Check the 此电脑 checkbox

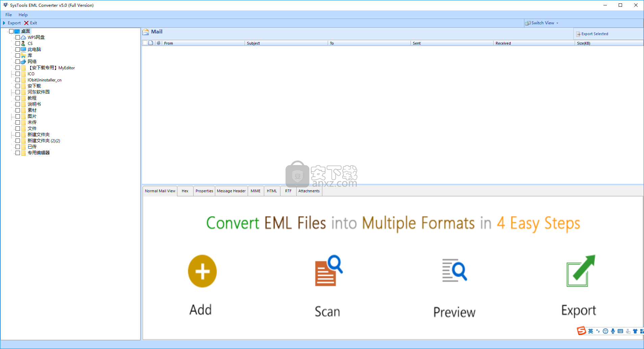click(x=18, y=50)
